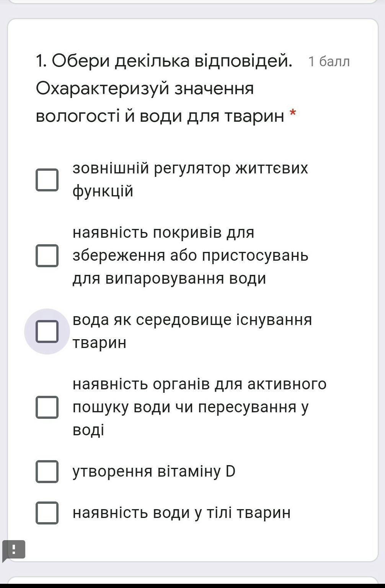The image size is (385, 588).
Task: Toggle the 'утворення вітаміну D' checkbox
Action: pyautogui.click(x=47, y=471)
